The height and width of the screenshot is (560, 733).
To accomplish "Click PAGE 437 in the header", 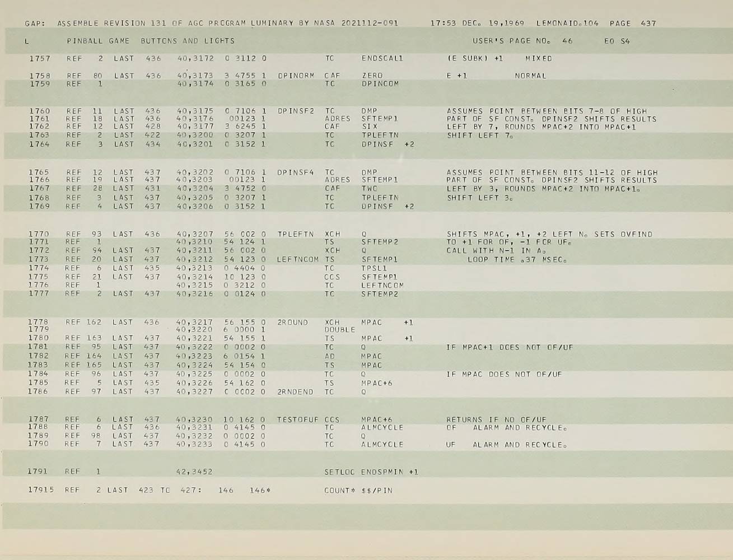I will pos(633,24).
